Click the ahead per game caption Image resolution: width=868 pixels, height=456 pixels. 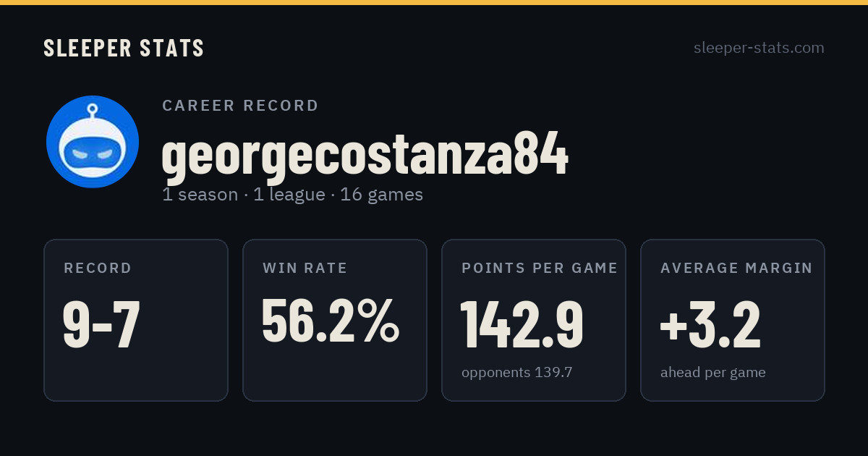pyautogui.click(x=713, y=373)
